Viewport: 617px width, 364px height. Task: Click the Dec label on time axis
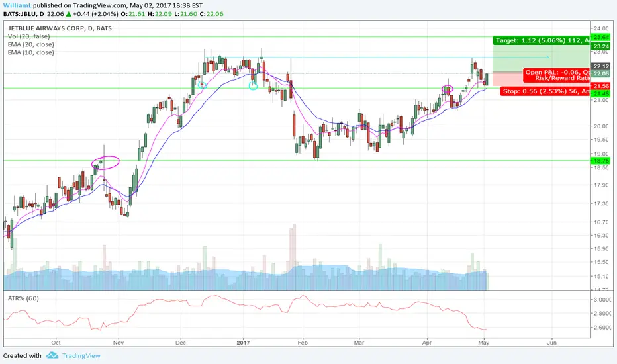181,343
